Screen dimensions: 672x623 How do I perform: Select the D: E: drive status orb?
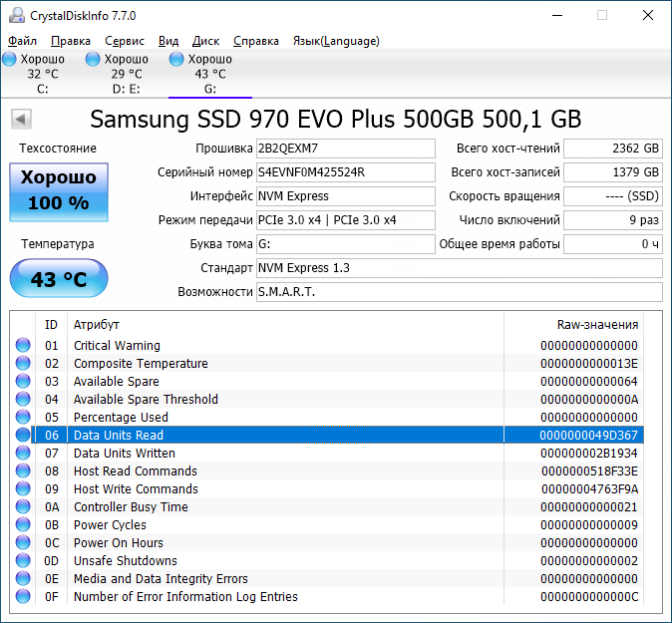(x=94, y=60)
